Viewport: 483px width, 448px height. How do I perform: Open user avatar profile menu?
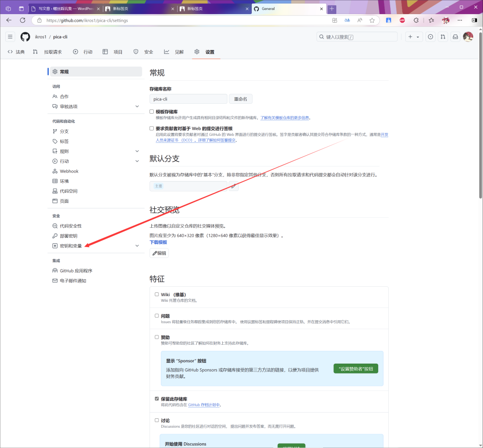click(x=468, y=37)
